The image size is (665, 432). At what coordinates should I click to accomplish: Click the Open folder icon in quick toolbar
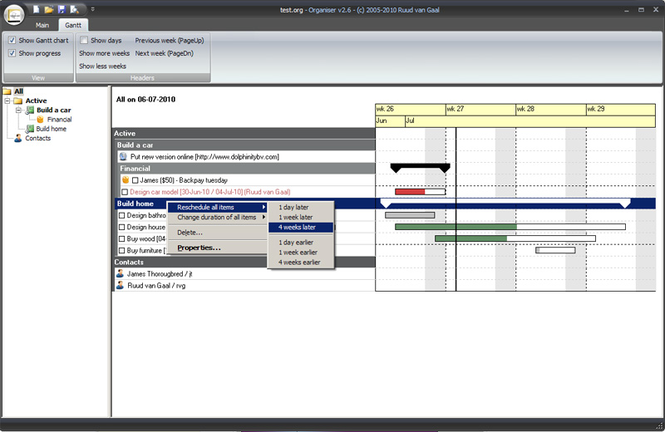(x=49, y=8)
